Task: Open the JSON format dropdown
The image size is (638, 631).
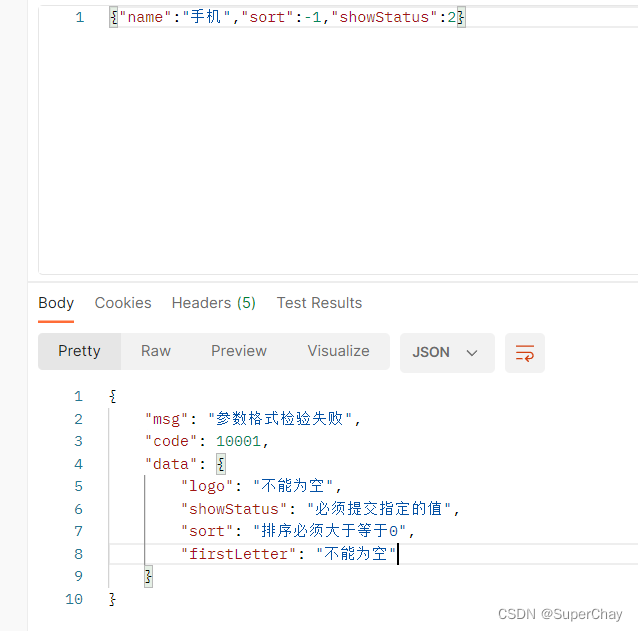Action: coord(447,352)
